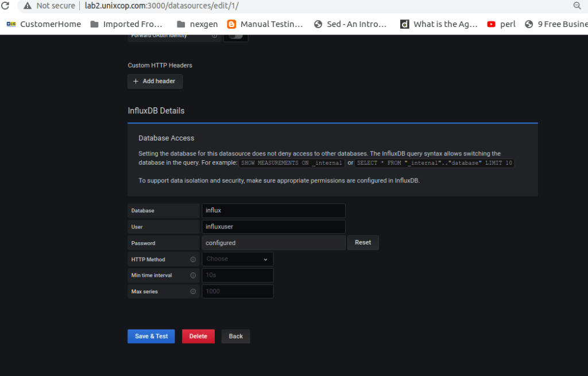The image size is (588, 376).
Task: Click the Min time interval input field
Action: pyautogui.click(x=237, y=275)
